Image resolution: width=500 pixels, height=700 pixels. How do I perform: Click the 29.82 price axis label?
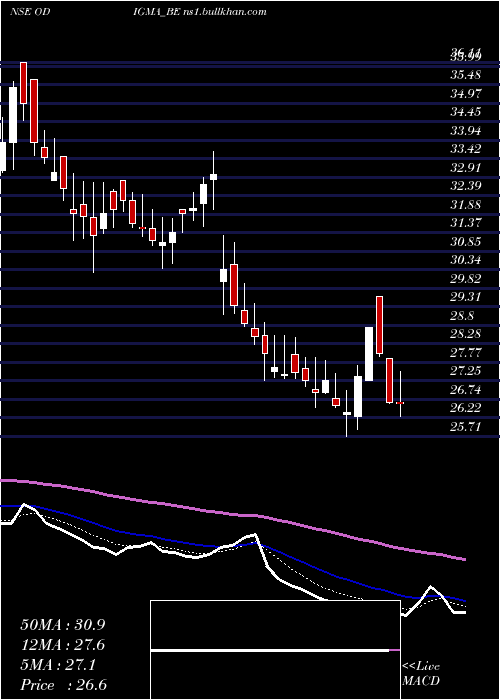[465, 279]
